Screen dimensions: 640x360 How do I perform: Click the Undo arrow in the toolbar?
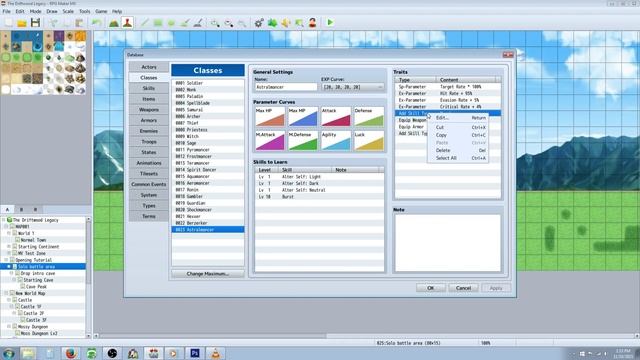(x=96, y=23)
